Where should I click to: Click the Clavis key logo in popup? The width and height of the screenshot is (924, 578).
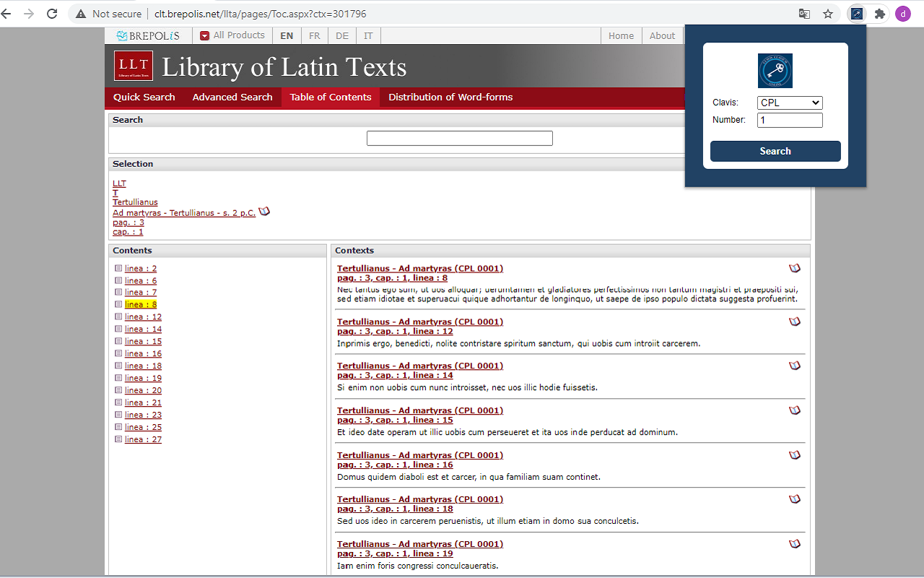[775, 71]
